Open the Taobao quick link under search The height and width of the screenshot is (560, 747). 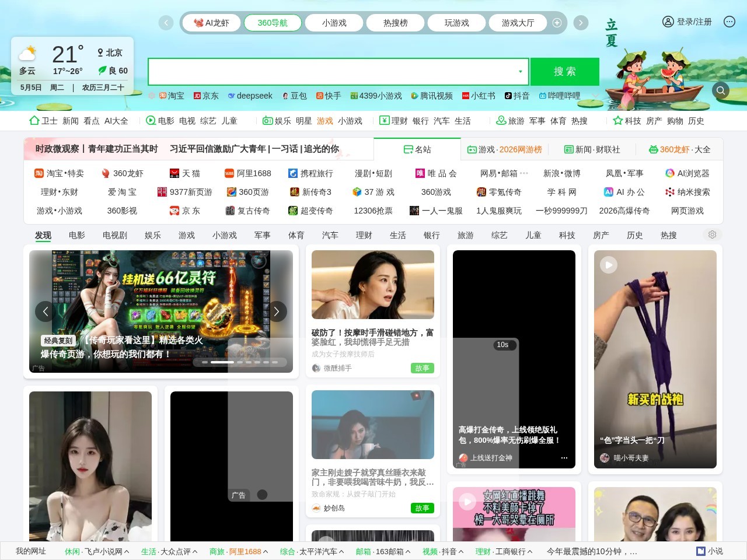pyautogui.click(x=172, y=96)
